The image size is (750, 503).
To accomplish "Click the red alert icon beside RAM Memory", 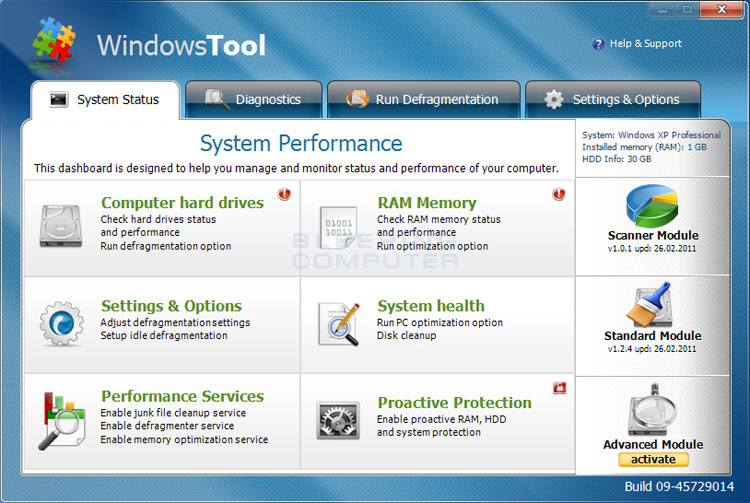I will (559, 194).
